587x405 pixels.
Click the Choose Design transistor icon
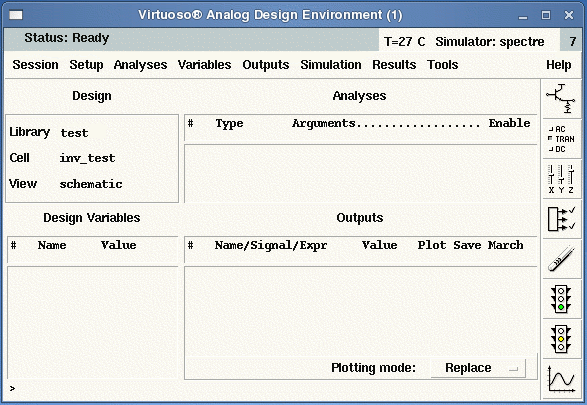point(561,99)
